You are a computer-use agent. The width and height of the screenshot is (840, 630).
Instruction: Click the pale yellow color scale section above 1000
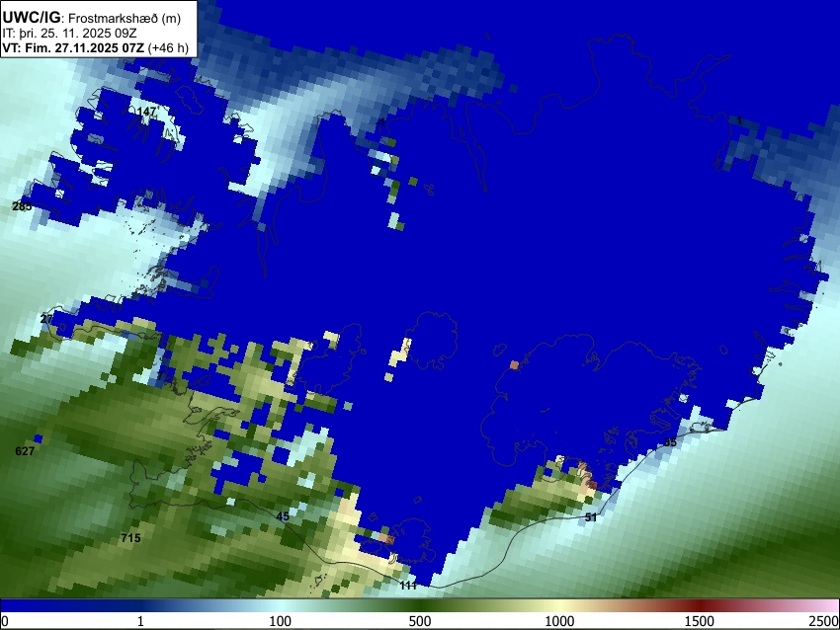pos(559,605)
